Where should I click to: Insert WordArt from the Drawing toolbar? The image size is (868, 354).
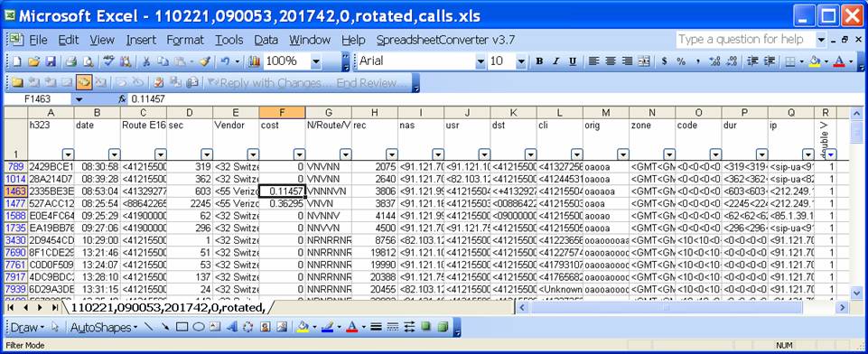232,327
